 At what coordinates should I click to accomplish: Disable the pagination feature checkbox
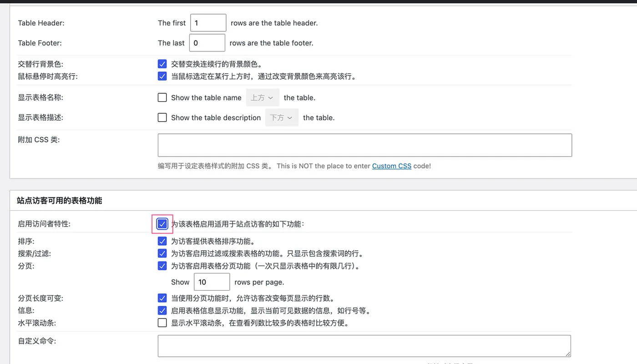(x=162, y=266)
